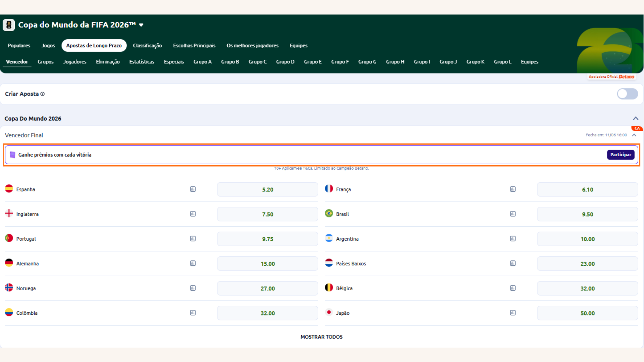Bet on Portugal at 9.75
This screenshot has width=644, height=362.
[x=267, y=239]
